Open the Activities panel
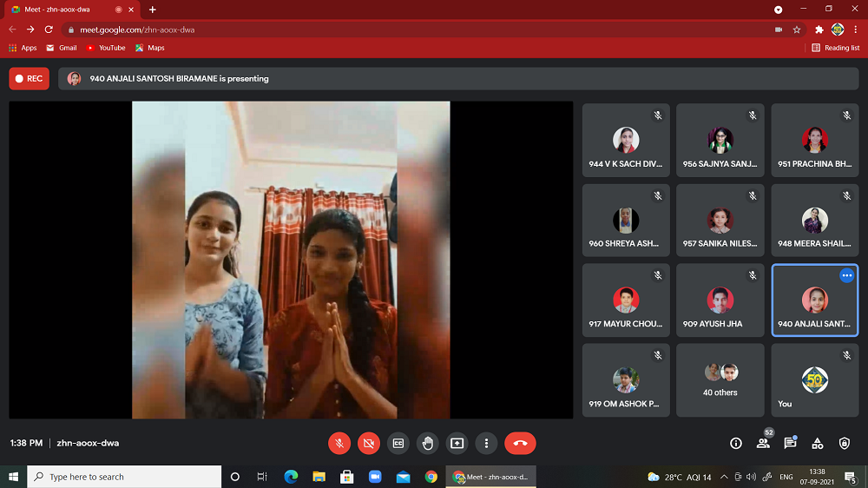The height and width of the screenshot is (488, 868). click(x=818, y=443)
